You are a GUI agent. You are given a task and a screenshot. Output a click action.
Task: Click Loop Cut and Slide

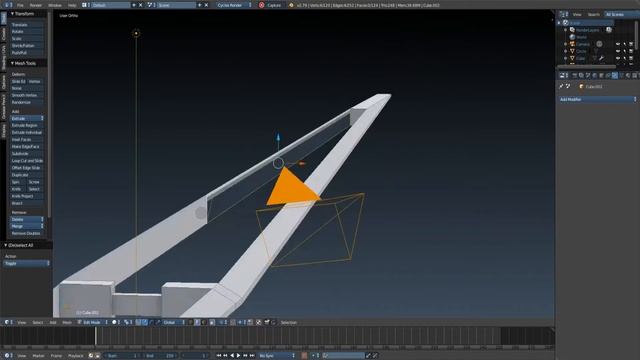pyautogui.click(x=27, y=161)
